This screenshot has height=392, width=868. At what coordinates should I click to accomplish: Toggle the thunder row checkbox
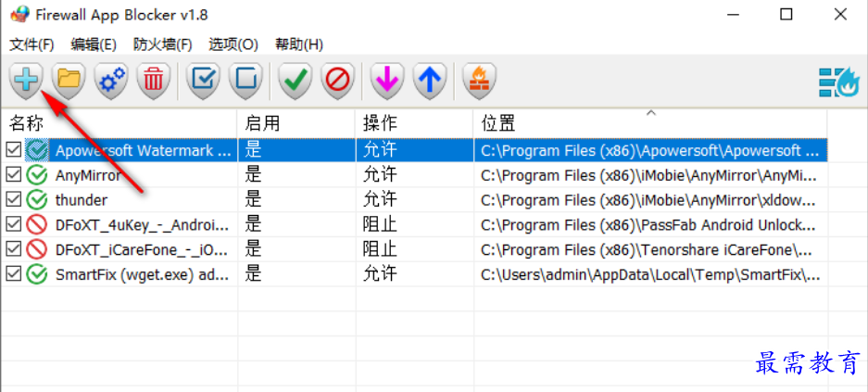pos(13,199)
